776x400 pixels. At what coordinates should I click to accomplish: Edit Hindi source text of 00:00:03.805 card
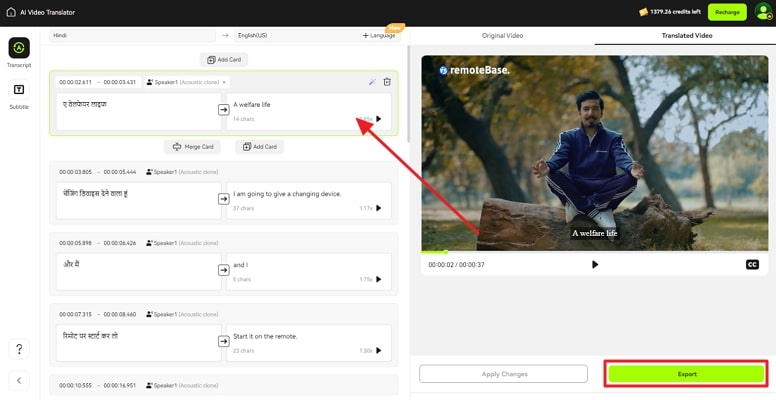(x=139, y=200)
